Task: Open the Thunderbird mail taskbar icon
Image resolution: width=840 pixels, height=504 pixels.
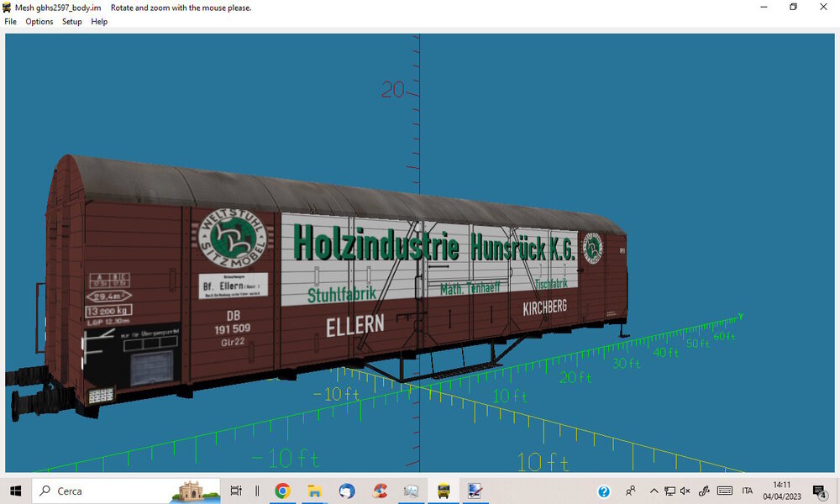Action: pyautogui.click(x=347, y=491)
